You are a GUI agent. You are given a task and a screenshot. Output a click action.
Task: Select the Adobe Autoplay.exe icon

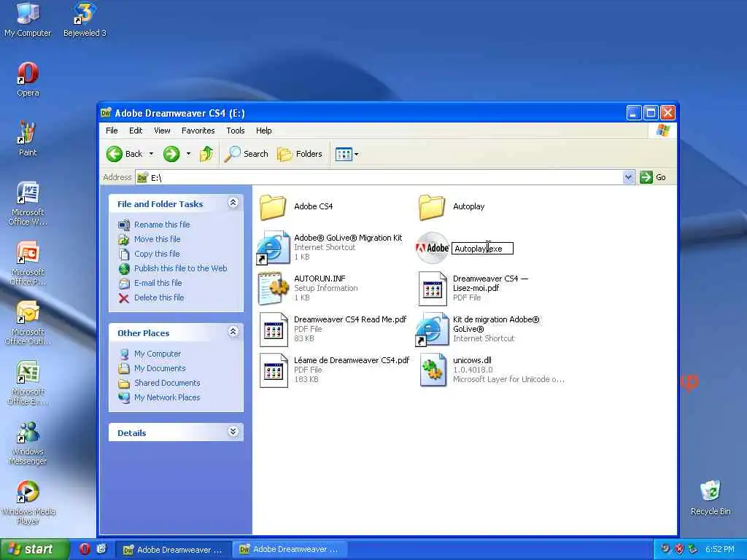[432, 248]
